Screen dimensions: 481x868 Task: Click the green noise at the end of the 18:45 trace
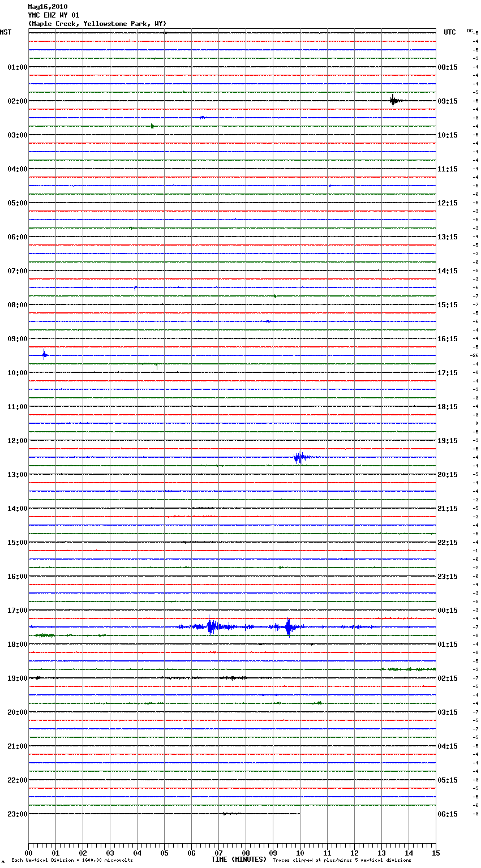click(407, 669)
